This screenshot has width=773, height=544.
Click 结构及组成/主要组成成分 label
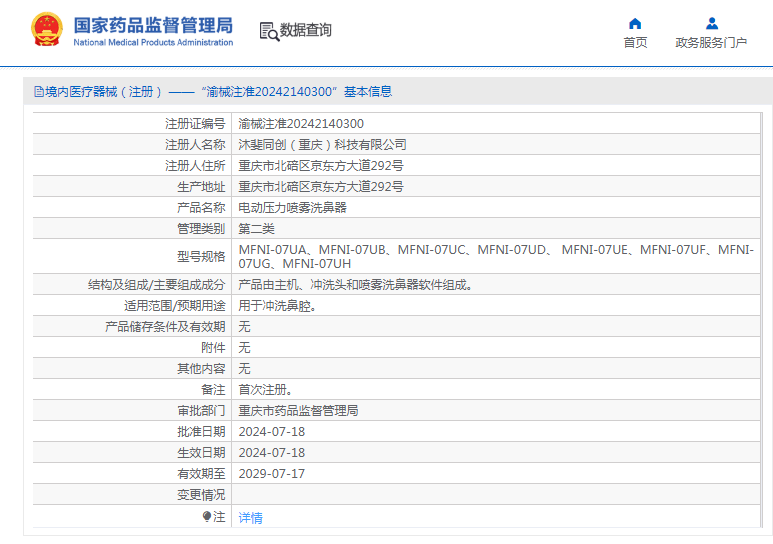click(x=156, y=285)
